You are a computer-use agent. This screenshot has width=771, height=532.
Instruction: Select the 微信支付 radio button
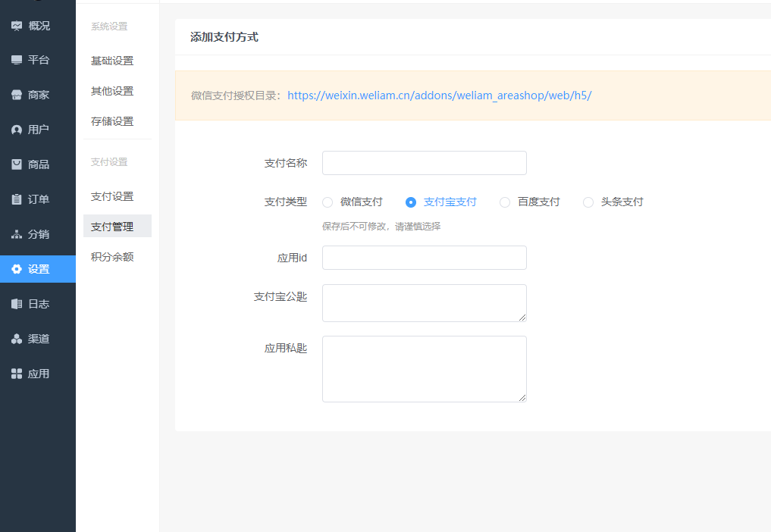coord(328,202)
